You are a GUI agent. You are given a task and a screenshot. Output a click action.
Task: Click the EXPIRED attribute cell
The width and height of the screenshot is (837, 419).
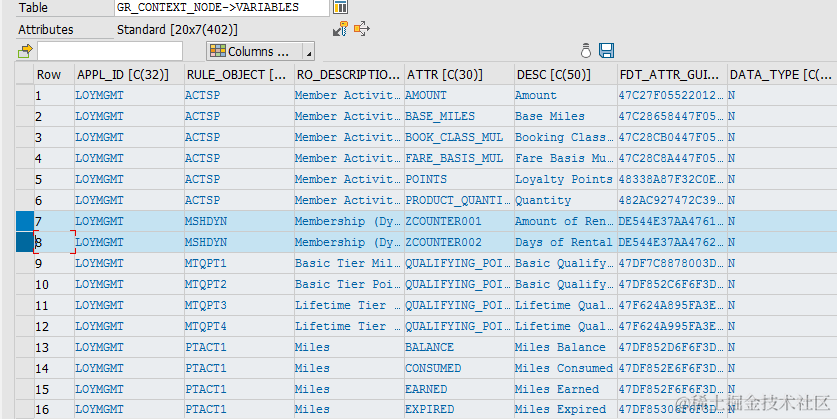[459, 409]
